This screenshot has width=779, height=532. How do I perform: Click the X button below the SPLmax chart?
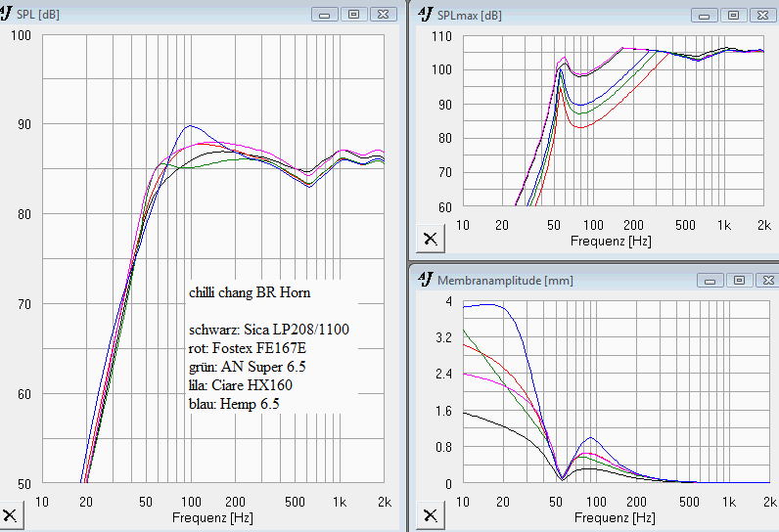(x=429, y=238)
